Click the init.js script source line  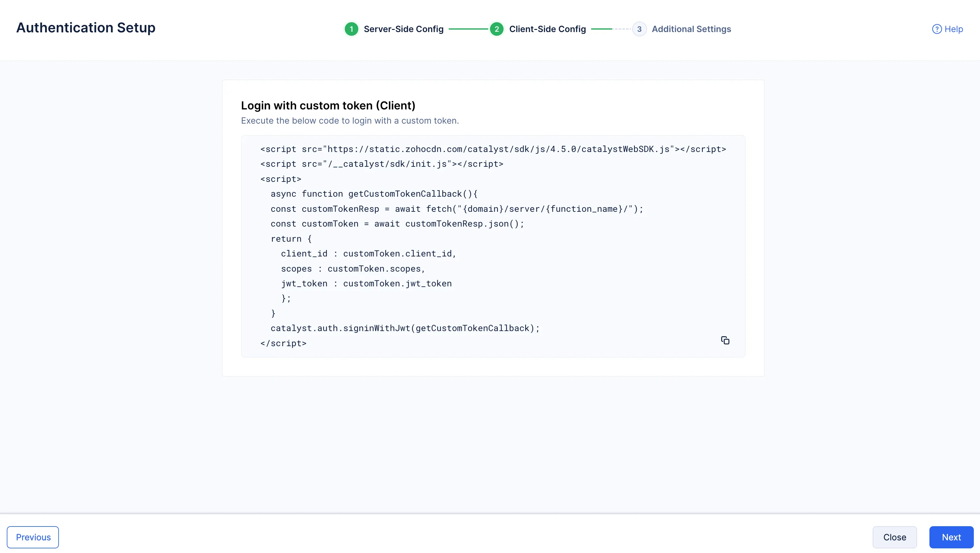381,164
